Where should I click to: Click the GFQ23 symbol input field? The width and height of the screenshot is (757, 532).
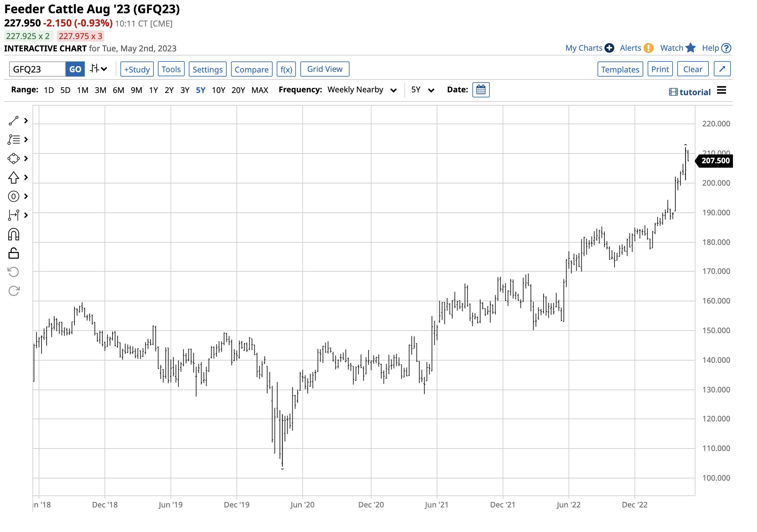(37, 70)
